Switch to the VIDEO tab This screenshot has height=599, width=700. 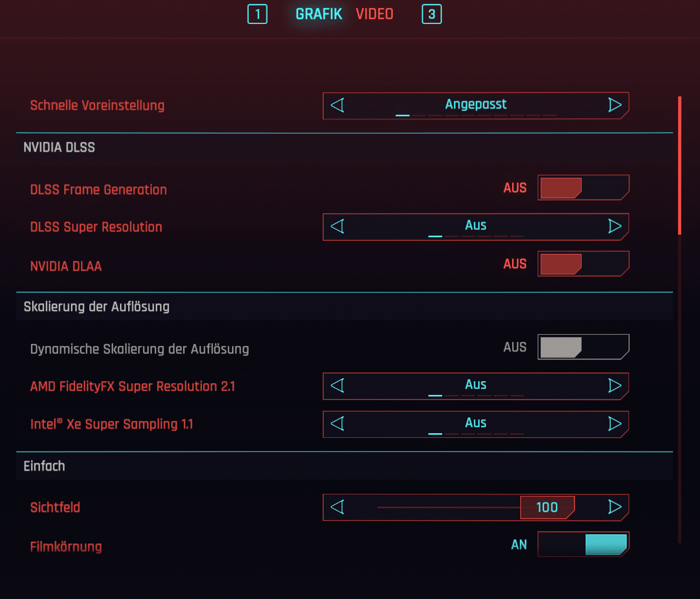tap(374, 14)
